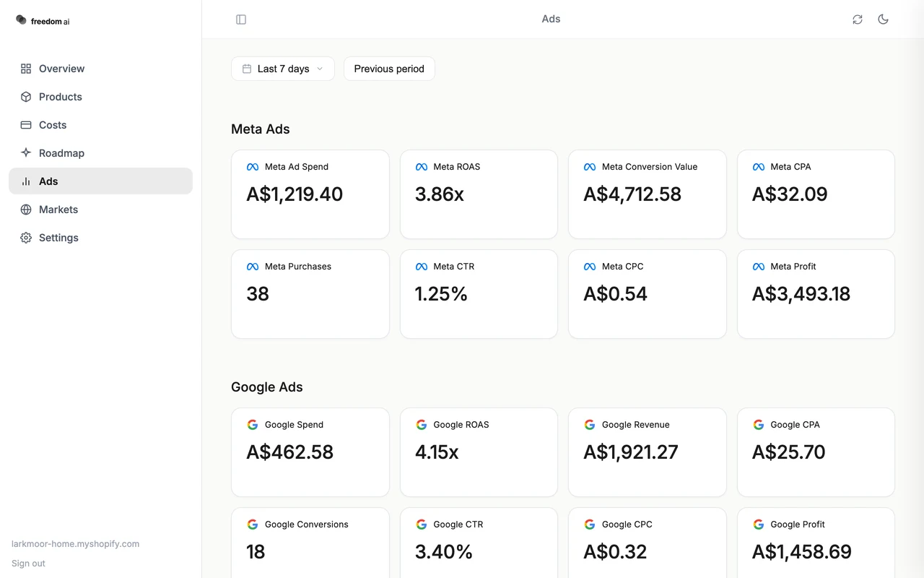Click the larkmoor-home.myshopify.com store name
The image size is (924, 578).
75,544
